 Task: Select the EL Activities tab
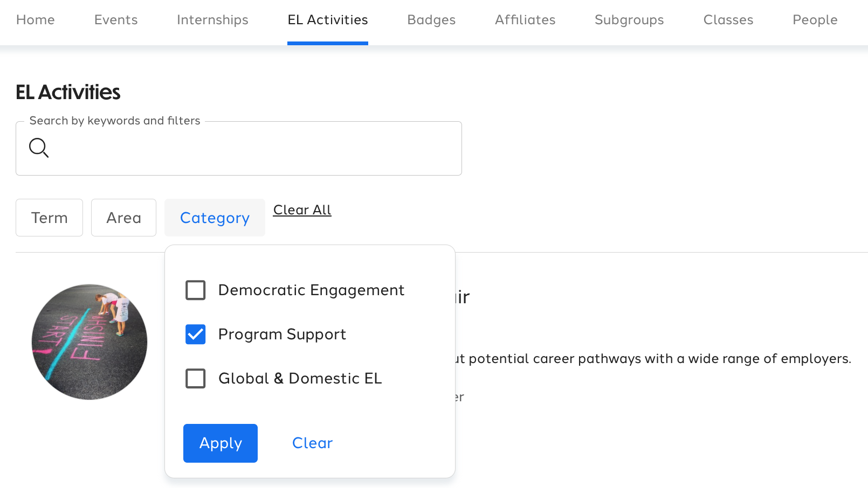point(328,20)
